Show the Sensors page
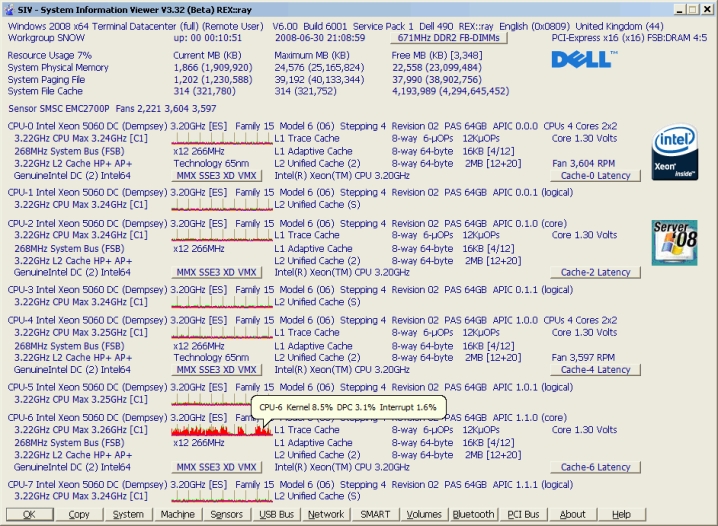Screen dimensions: 718x526 pyautogui.click(x=227, y=514)
